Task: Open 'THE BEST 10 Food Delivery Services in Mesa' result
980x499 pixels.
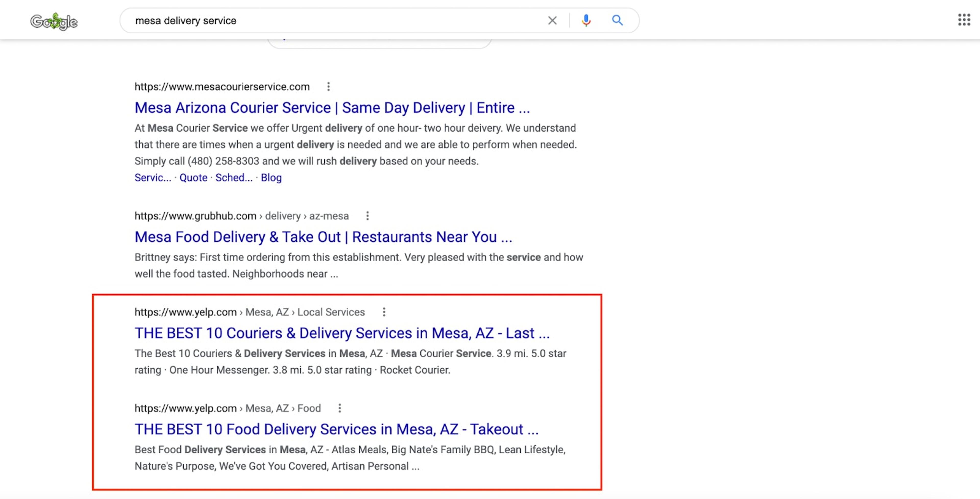Action: 337,430
